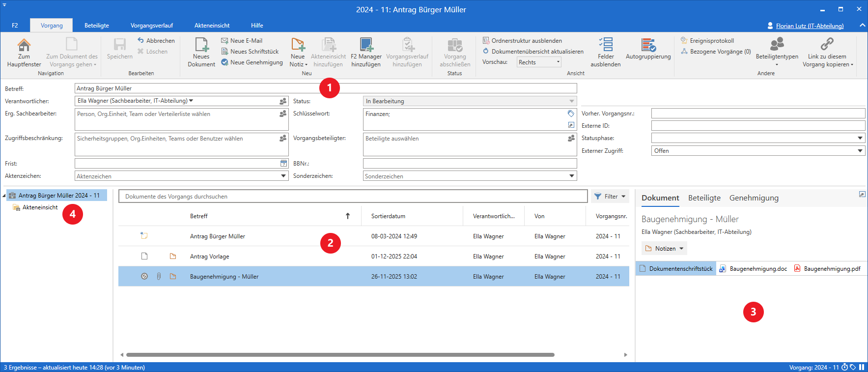Expand Aktenzeichen dropdown

[283, 176]
